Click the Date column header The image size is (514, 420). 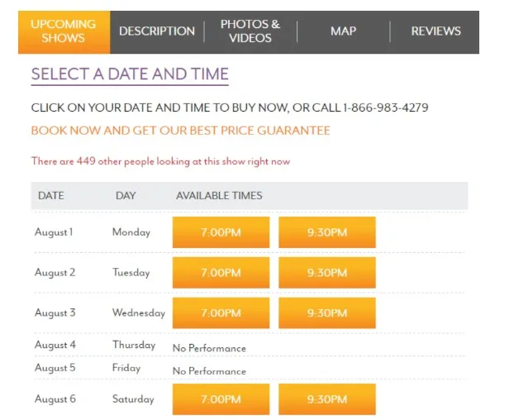click(51, 196)
